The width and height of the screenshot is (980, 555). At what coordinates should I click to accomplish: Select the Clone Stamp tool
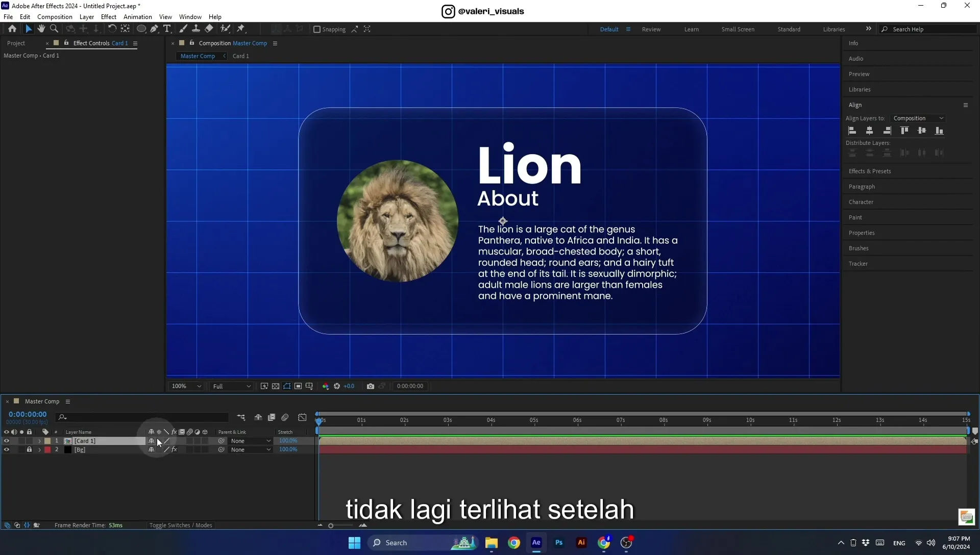pos(196,29)
